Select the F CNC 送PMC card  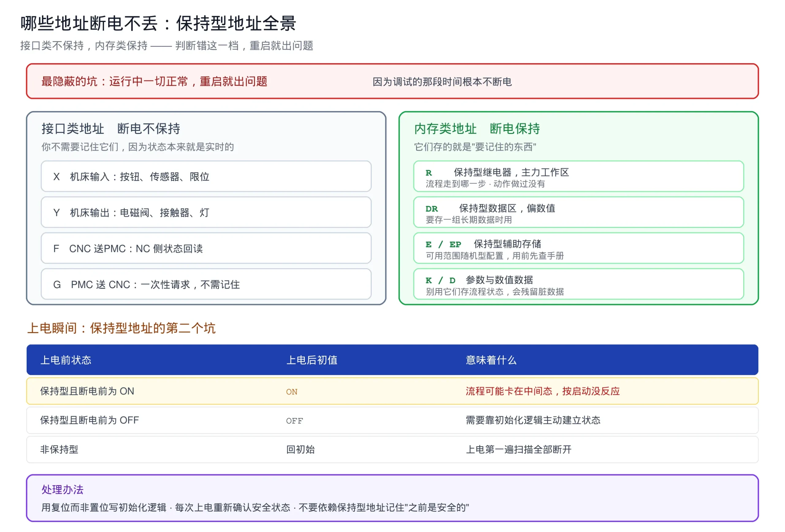click(x=206, y=248)
